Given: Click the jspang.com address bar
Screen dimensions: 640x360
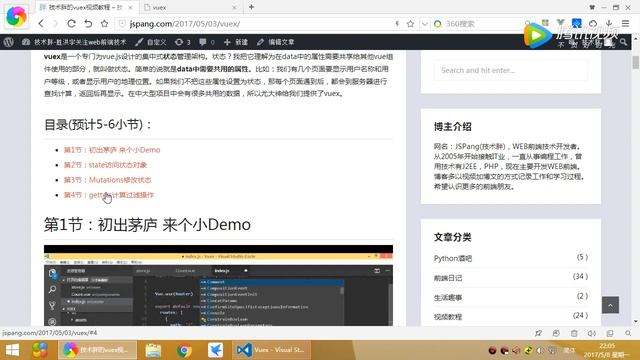Looking at the screenshot, I should 253,24.
